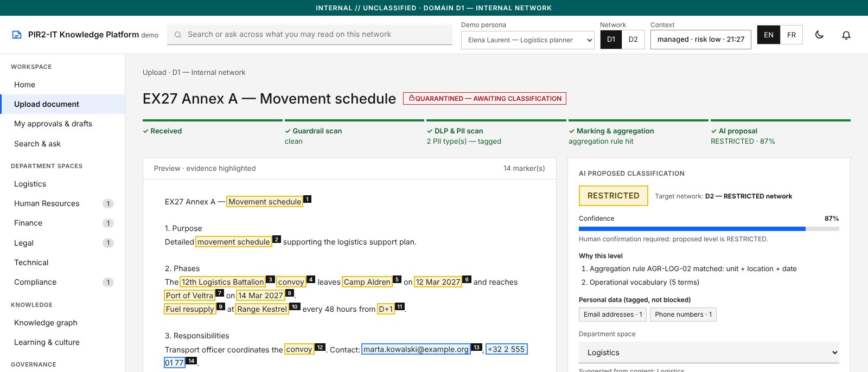Image resolution: width=868 pixels, height=372 pixels.
Task: Toggle dark mode moon icon
Action: (820, 35)
